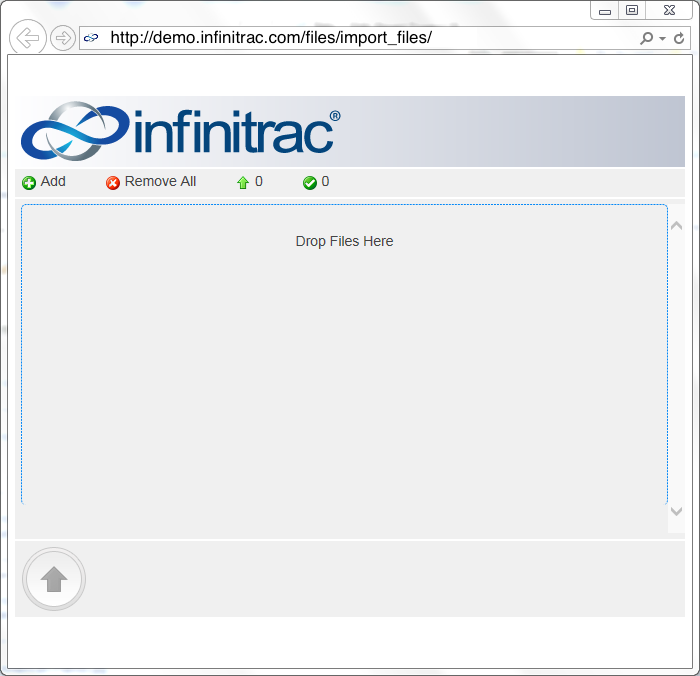Click the round upload arrow button
The width and height of the screenshot is (700, 676).
click(x=54, y=579)
